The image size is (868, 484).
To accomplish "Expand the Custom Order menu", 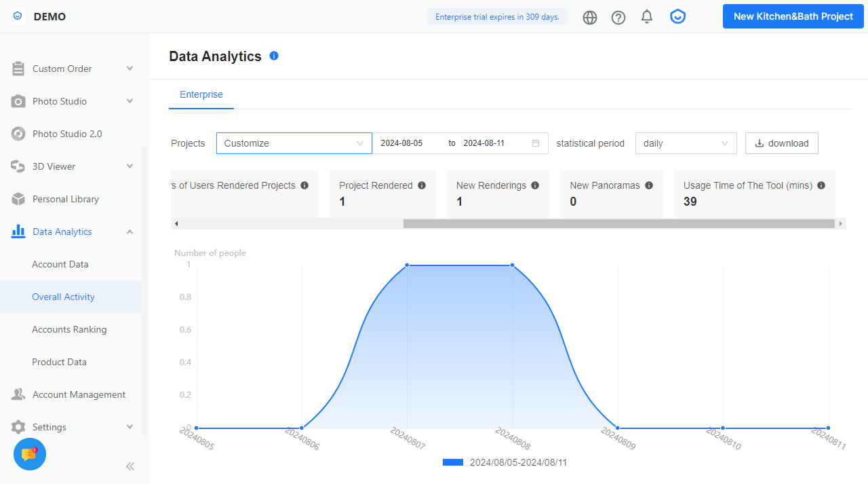I will point(73,69).
